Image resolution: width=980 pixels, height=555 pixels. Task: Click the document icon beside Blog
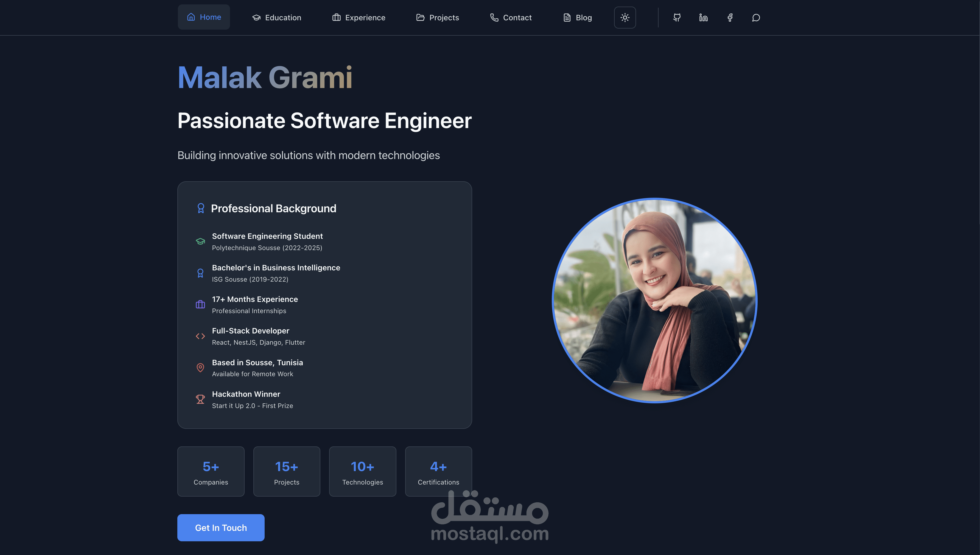click(x=567, y=17)
